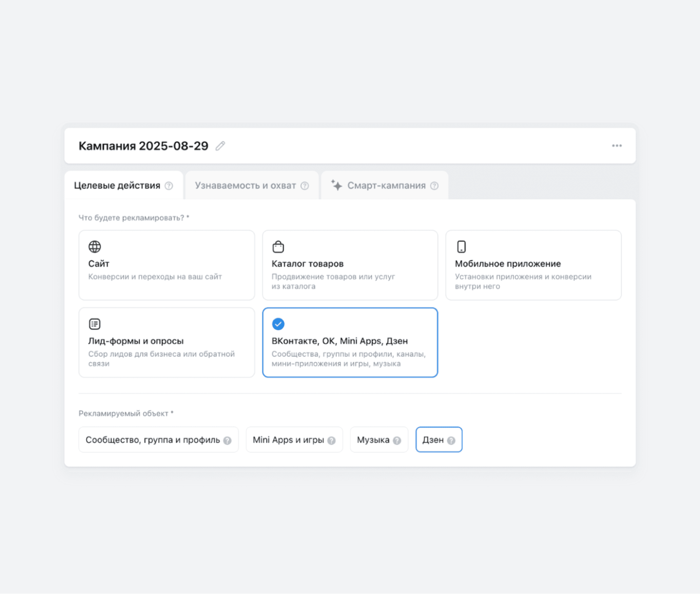Click help icon next to Узнаваемость и охват

[x=305, y=186]
